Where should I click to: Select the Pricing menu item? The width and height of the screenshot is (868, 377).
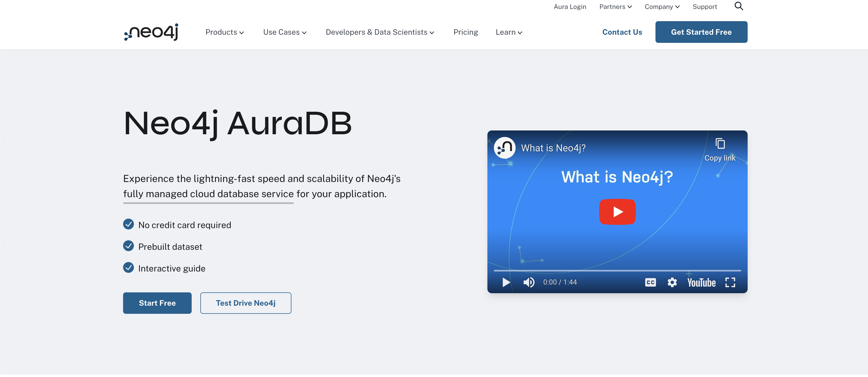466,32
